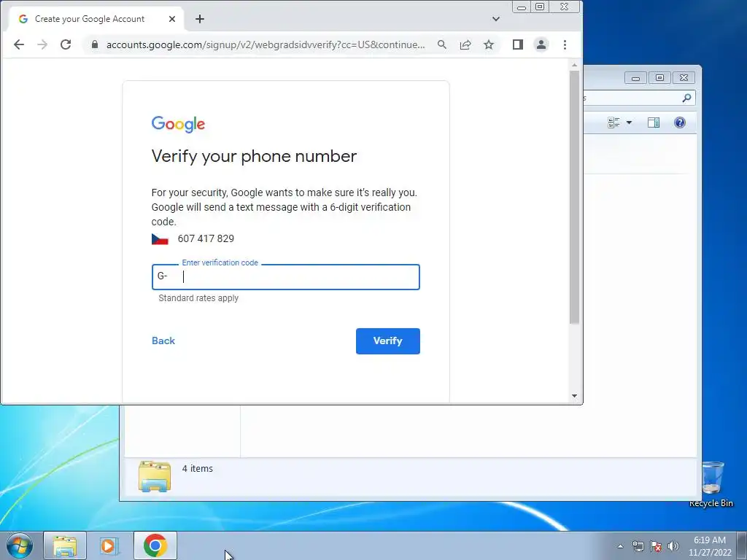Toggle the preview pane in Explorer

point(654,122)
